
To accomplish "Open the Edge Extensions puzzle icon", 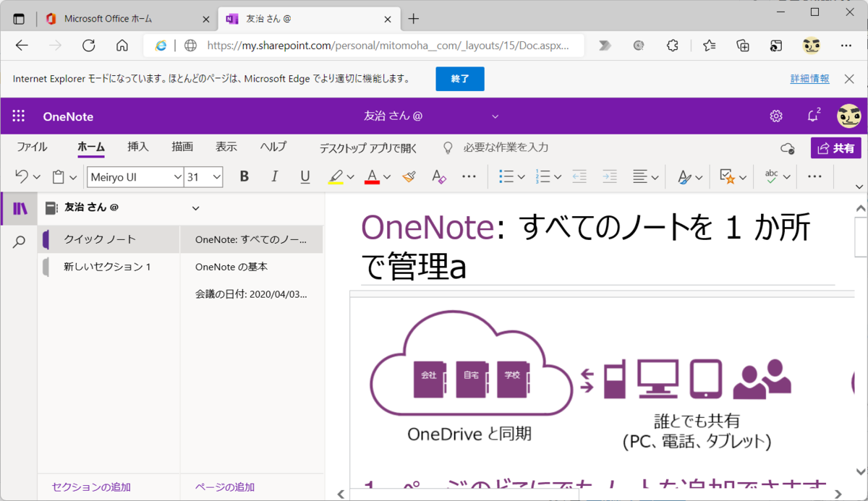I will (673, 46).
